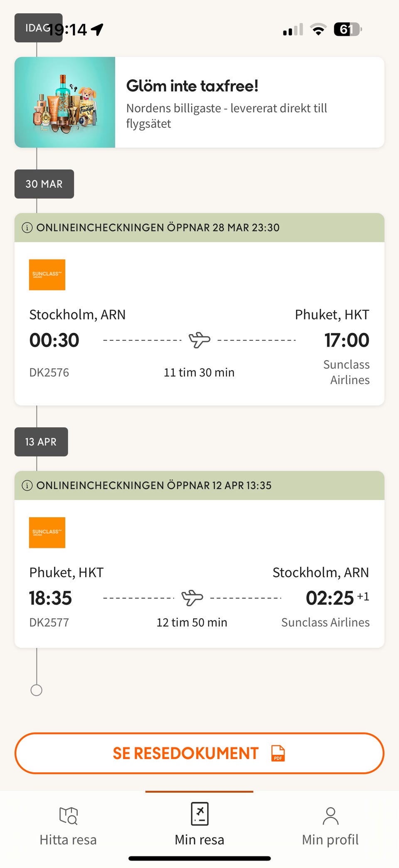
Task: Tap the taxfree products thumbnail
Action: (x=65, y=102)
